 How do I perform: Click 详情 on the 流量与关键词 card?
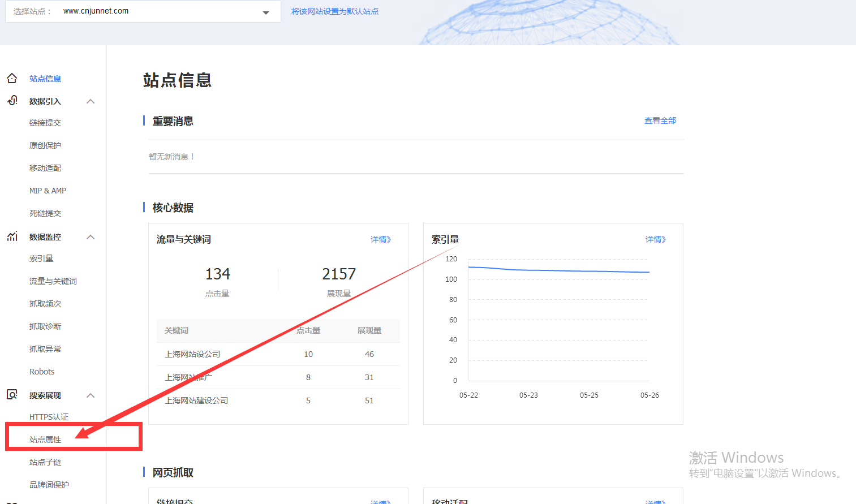[x=381, y=239]
